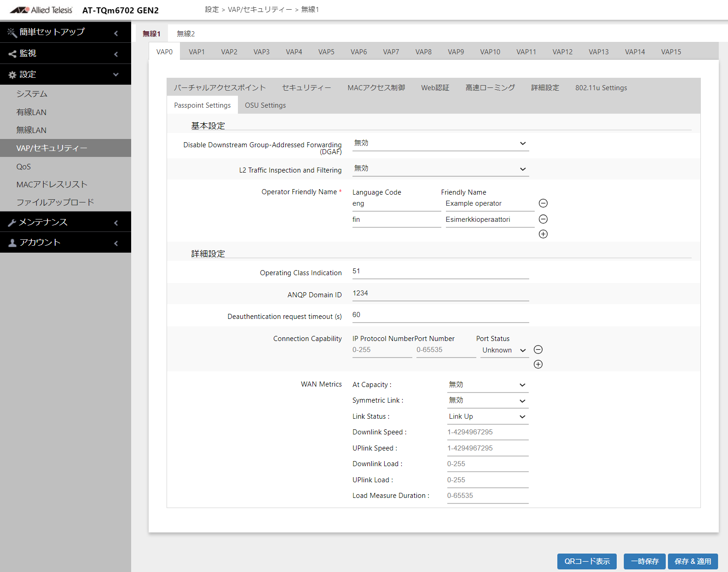The image size is (728, 572).
Task: Open 高速ローミング tab
Action: 490,87
